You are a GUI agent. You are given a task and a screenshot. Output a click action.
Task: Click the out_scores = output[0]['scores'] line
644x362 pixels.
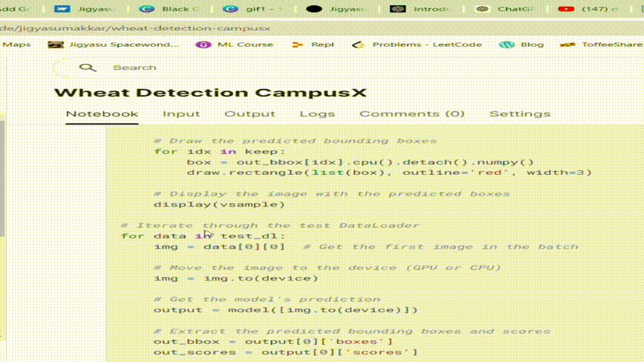click(286, 352)
